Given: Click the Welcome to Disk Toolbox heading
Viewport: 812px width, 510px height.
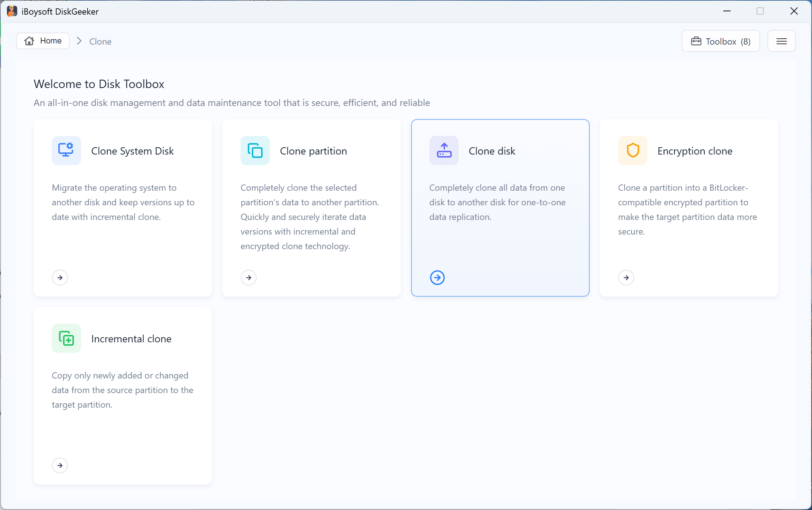Looking at the screenshot, I should pos(99,84).
